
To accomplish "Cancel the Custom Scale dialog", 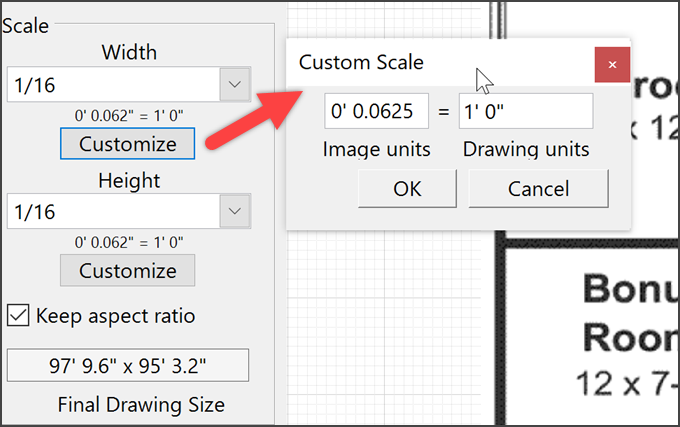I will pyautogui.click(x=539, y=189).
